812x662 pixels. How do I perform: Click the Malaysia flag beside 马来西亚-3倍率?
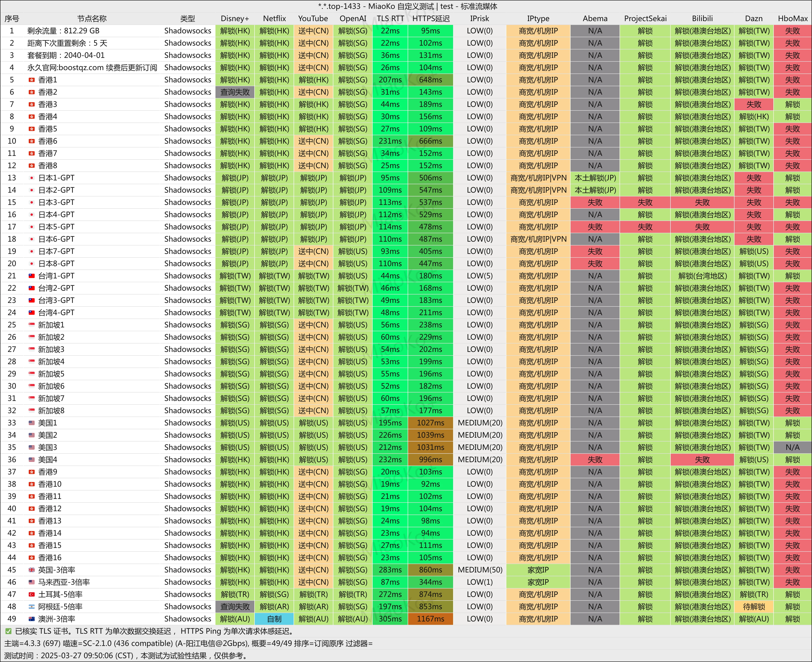tap(32, 582)
